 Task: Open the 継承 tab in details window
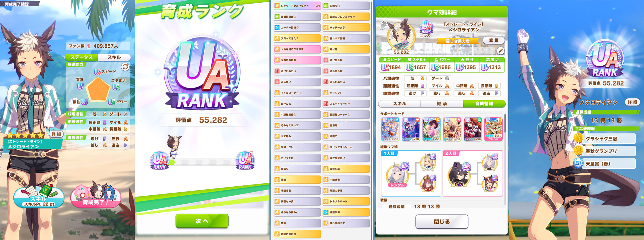pos(442,104)
